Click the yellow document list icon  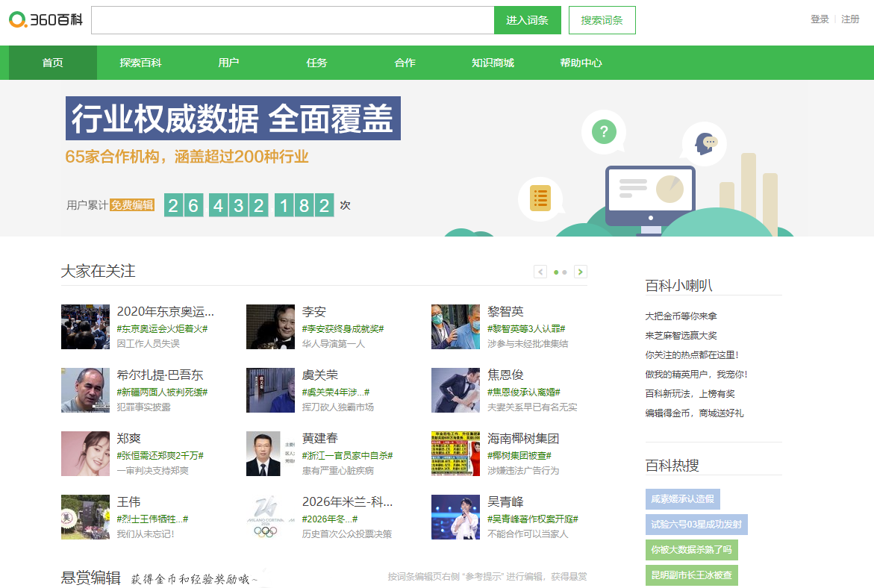click(x=540, y=198)
